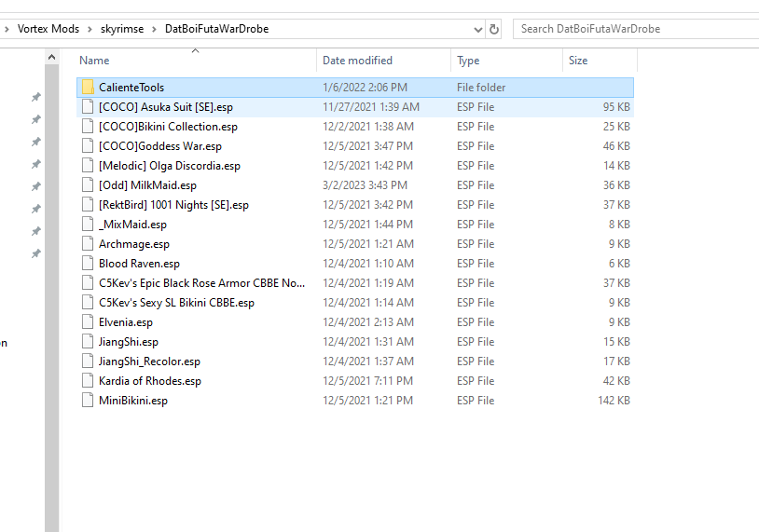This screenshot has width=759, height=532.
Task: Click the Search DatBoiFutaWarDrobe field
Action: click(x=634, y=29)
